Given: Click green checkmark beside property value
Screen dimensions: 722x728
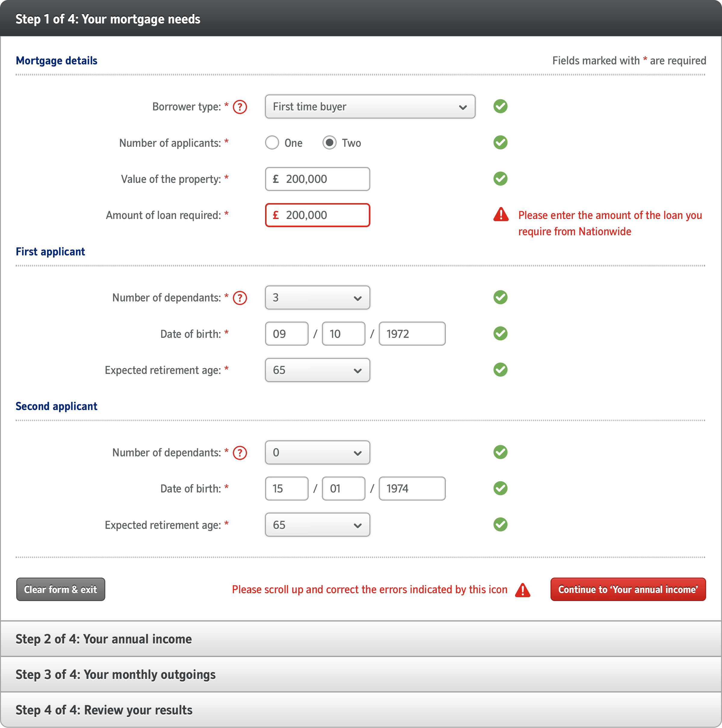Looking at the screenshot, I should 500,179.
